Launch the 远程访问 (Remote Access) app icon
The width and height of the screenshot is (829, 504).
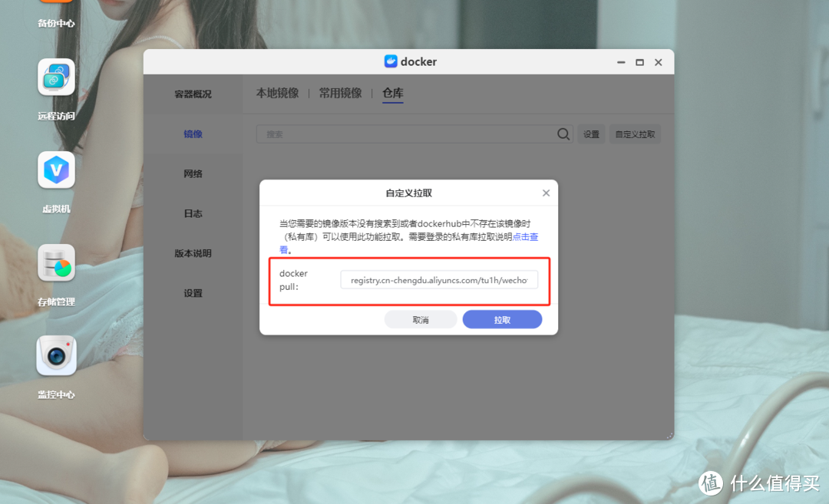55,77
